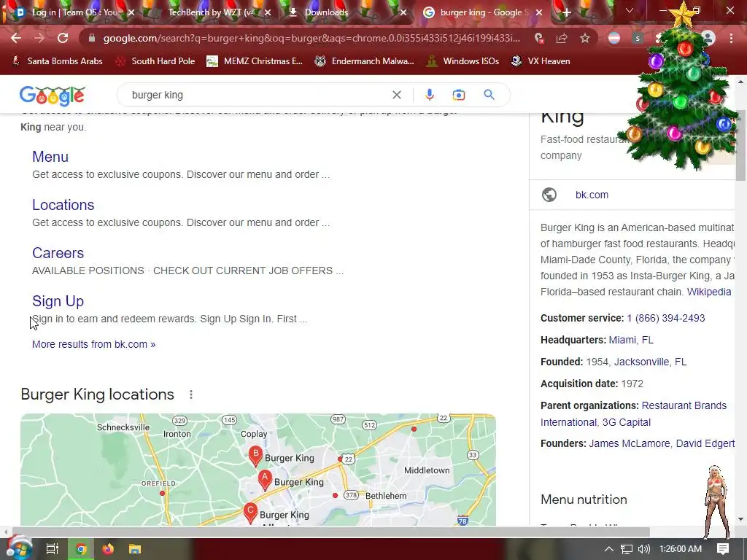Click map pin B for Burger King
Screen dimensions: 747x560
click(x=255, y=456)
